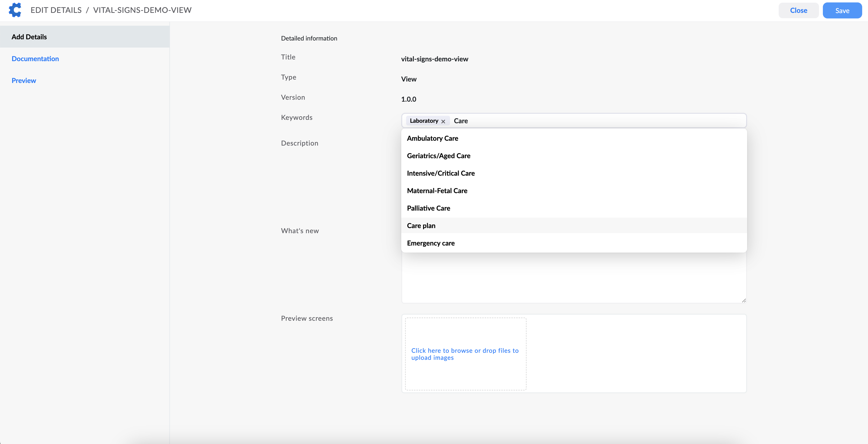
Task: Click the Documentation sidebar link
Action: pyautogui.click(x=35, y=58)
